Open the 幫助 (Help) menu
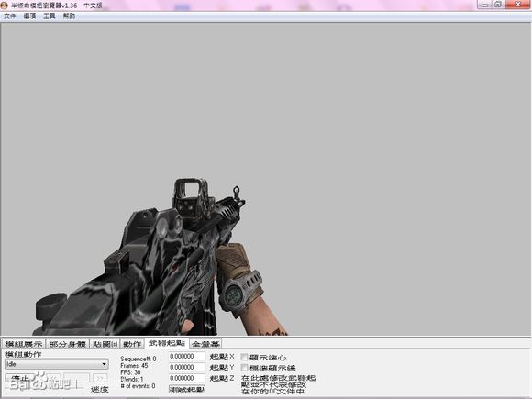532x399 pixels. (69, 16)
